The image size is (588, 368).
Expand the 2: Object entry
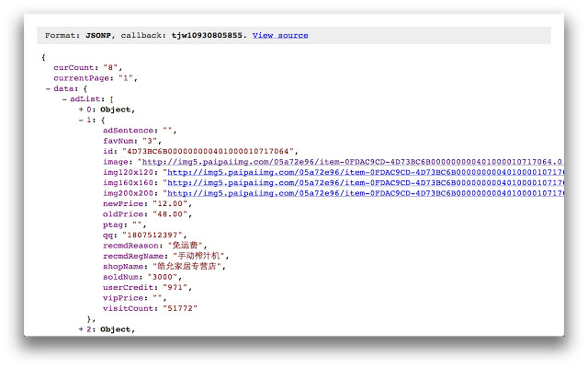tap(81, 329)
